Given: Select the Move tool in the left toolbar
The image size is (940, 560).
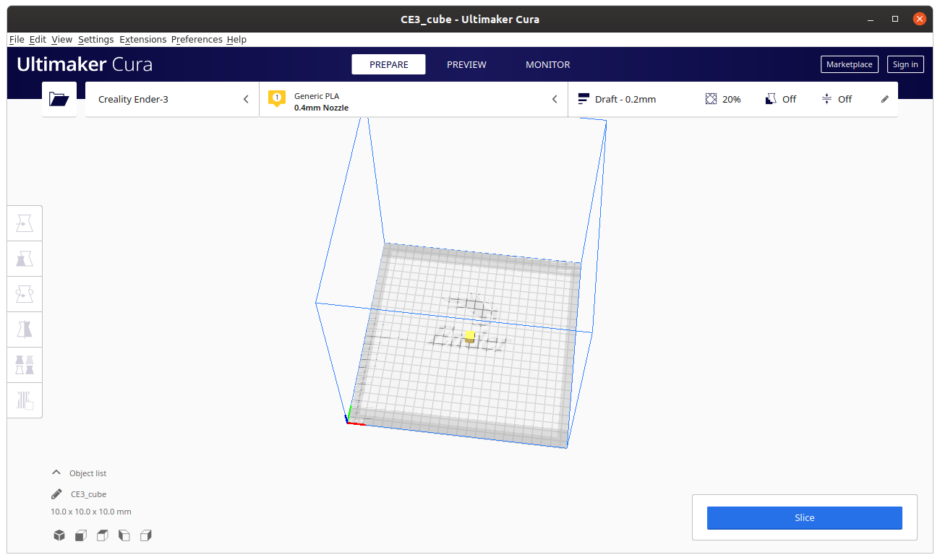Looking at the screenshot, I should [25, 223].
